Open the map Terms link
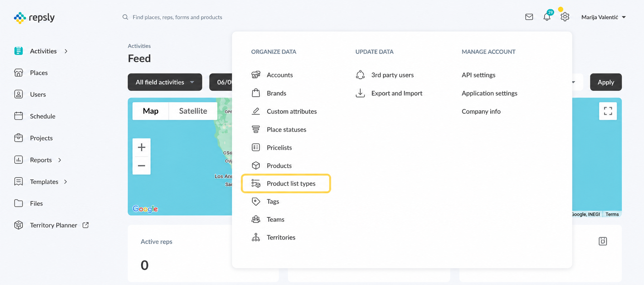644x285 pixels. click(x=612, y=214)
